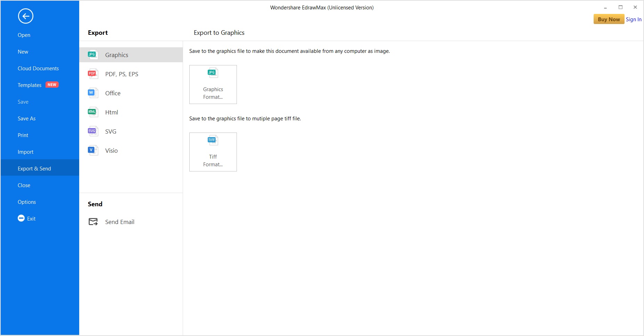Open the Templates section
The height and width of the screenshot is (336, 644).
[30, 85]
